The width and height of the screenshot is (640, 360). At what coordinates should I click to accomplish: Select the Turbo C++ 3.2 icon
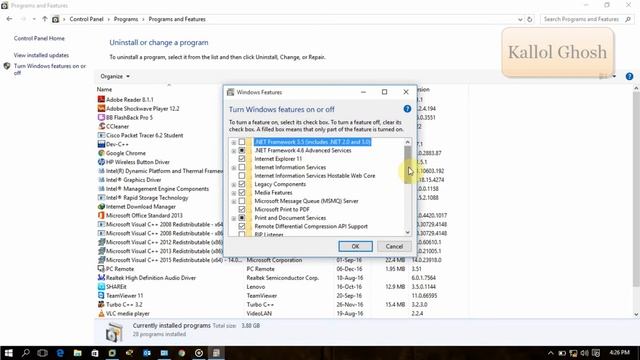coord(101,304)
